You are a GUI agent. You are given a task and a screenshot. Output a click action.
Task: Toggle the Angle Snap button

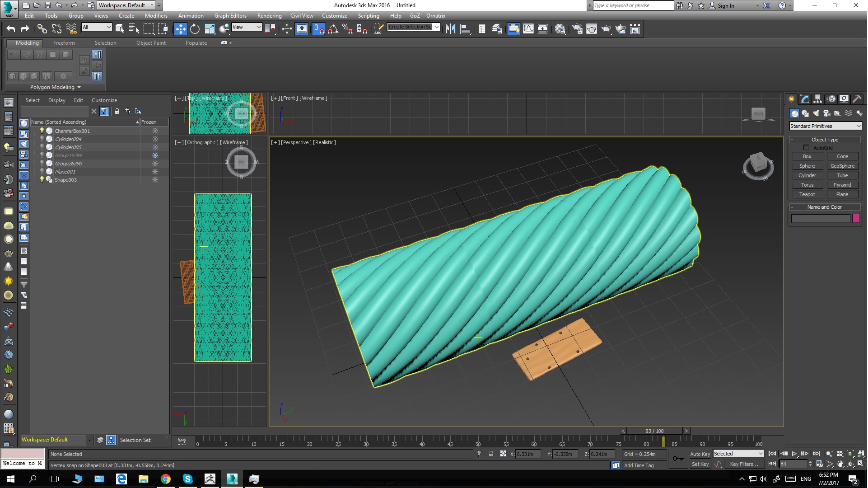(333, 29)
